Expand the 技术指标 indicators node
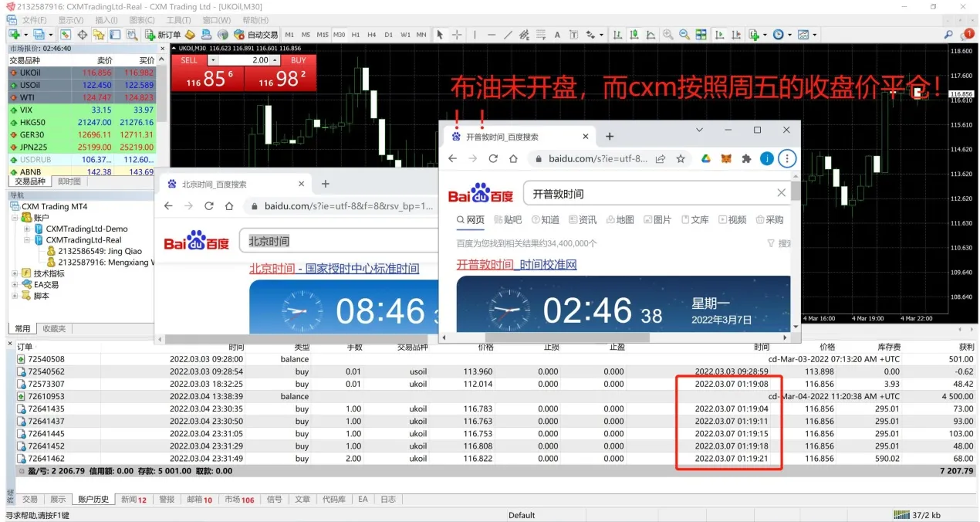This screenshot has width=980, height=522. pos(15,273)
